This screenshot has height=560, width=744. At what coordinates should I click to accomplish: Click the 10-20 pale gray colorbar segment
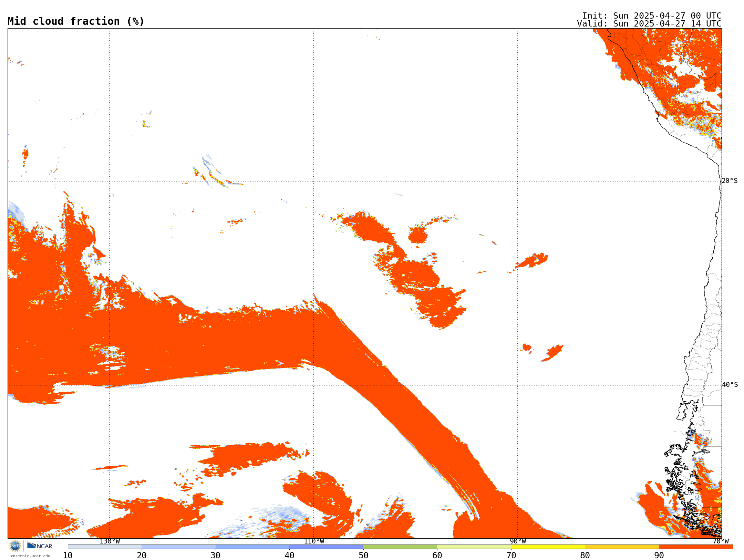click(x=105, y=547)
